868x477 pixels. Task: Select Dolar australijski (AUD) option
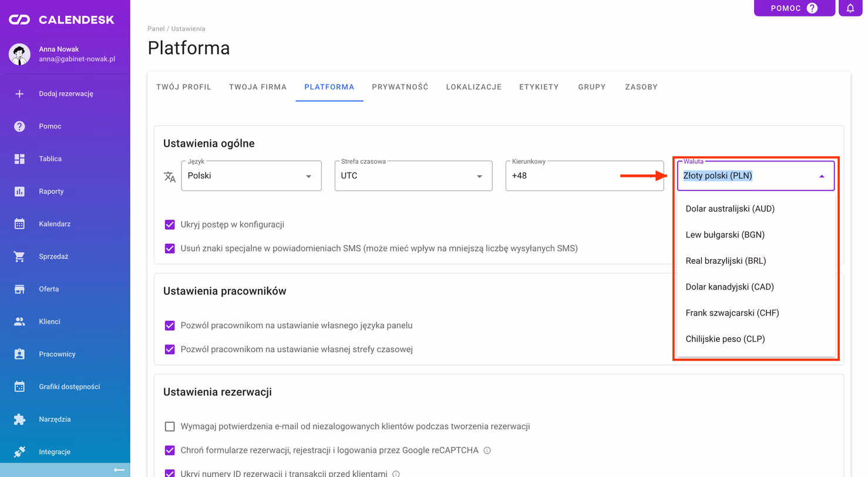(756, 209)
